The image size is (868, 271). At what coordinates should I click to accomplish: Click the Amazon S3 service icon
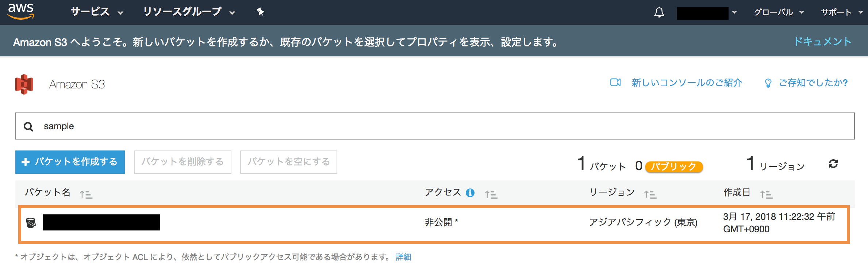pyautogui.click(x=24, y=84)
